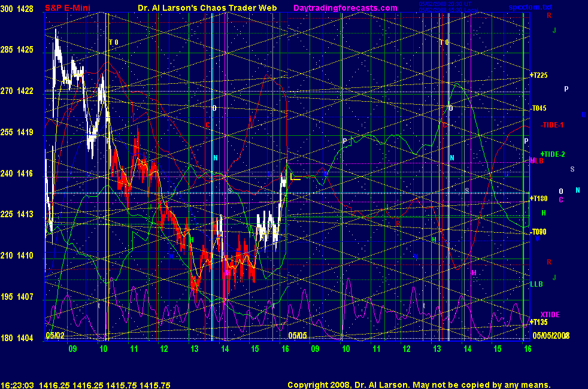
Task: Click the '225 1413' price axis label
Action: tap(17, 214)
